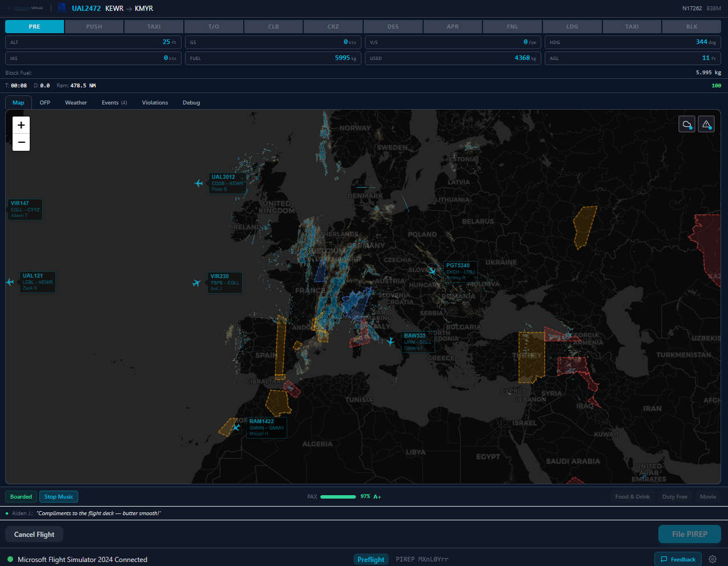Click the passenger comment from Aiden J.

(99, 513)
